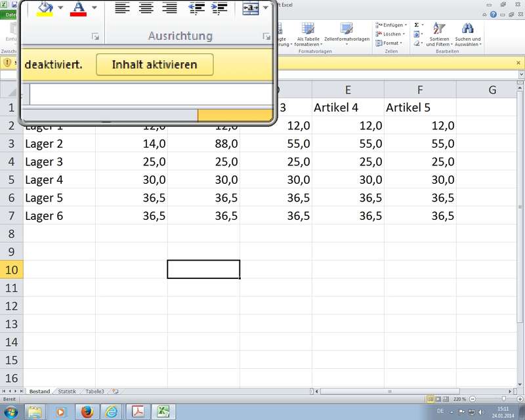The width and height of the screenshot is (525, 420).
Task: Switch to the Statistik sheet tab
Action: [67, 391]
